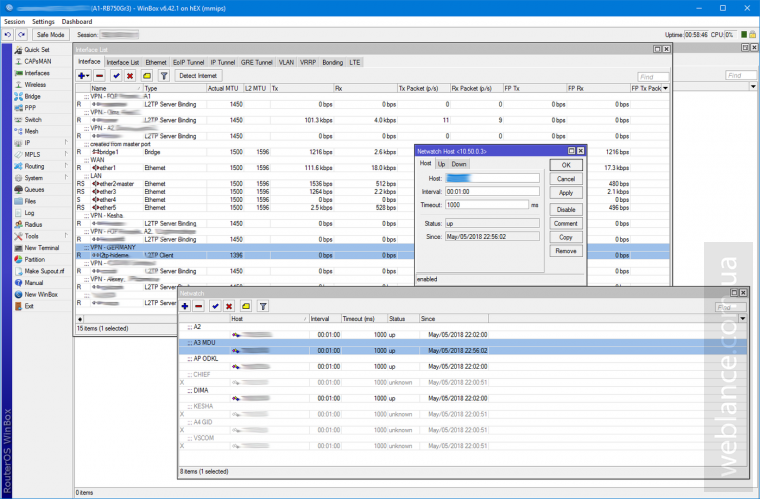This screenshot has width=760, height=499.
Task: Open Radius menu
Action: point(33,224)
